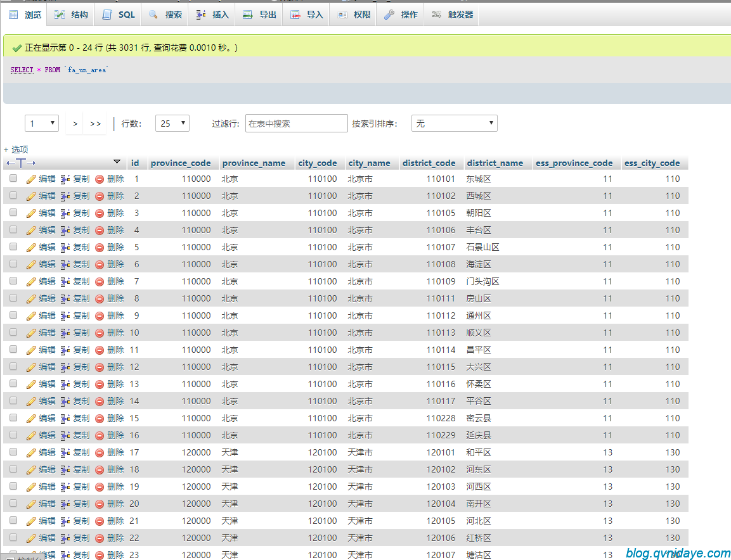Select the checkbox for row id 10
The width and height of the screenshot is (731, 560).
(x=13, y=332)
